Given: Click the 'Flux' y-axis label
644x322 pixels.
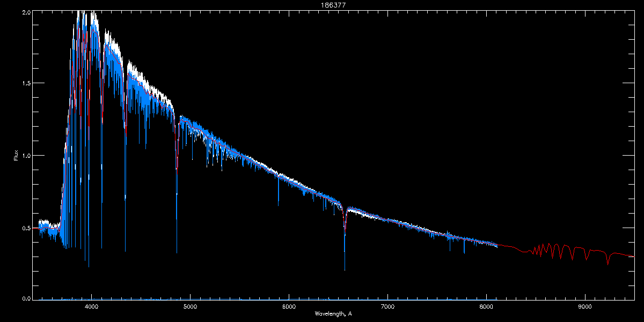Looking at the screenshot, I should pyautogui.click(x=16, y=156).
